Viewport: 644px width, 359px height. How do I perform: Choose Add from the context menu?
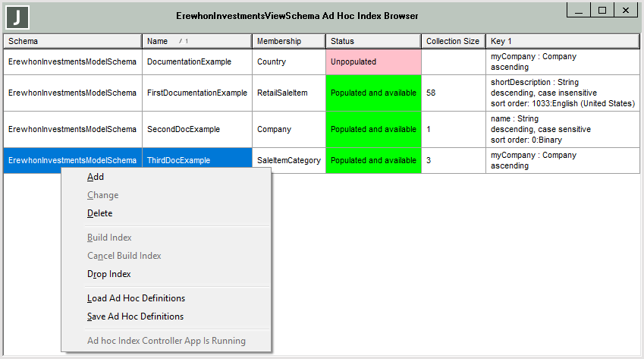coord(96,177)
